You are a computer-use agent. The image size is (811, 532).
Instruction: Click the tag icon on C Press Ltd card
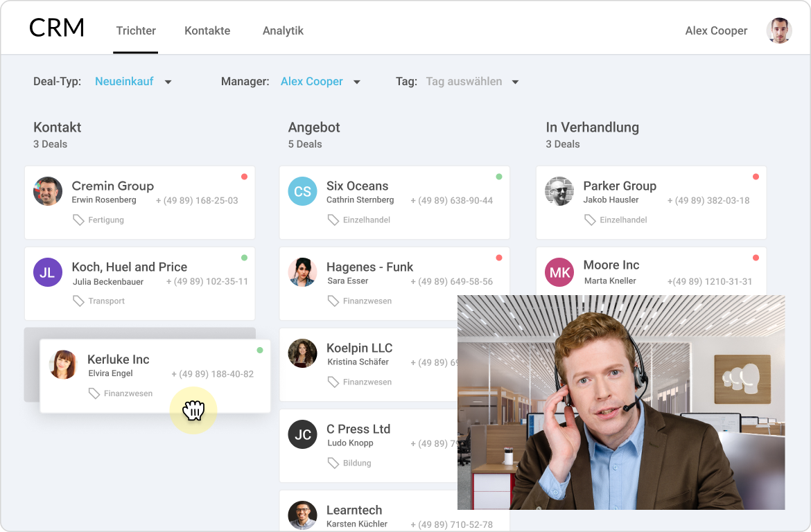click(x=333, y=463)
